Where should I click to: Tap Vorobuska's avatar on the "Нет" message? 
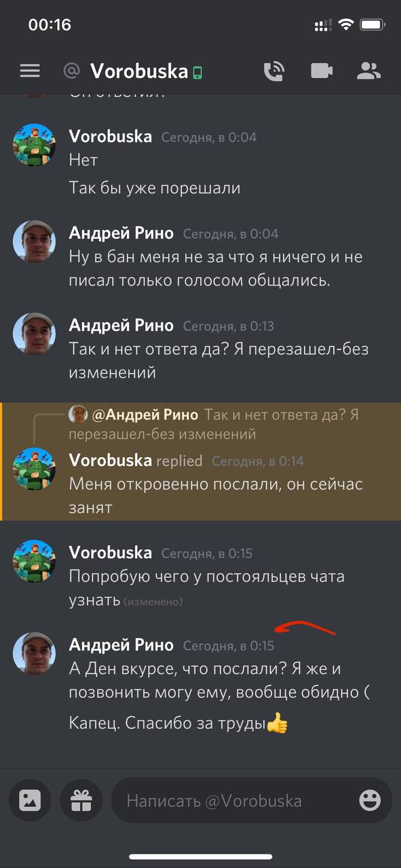34,144
